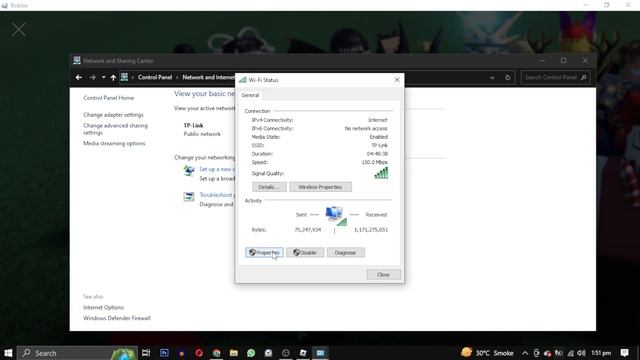The height and width of the screenshot is (360, 640).
Task: Refresh the Control Panel window
Action: pyautogui.click(x=507, y=77)
